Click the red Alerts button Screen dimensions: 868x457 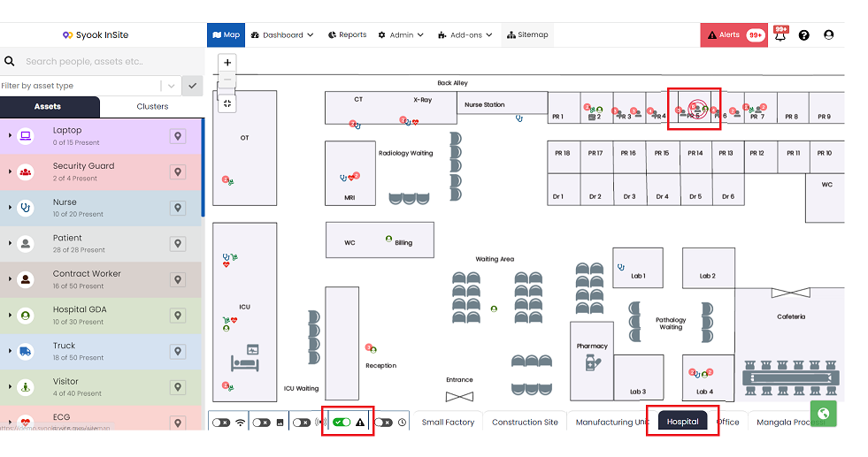click(734, 34)
